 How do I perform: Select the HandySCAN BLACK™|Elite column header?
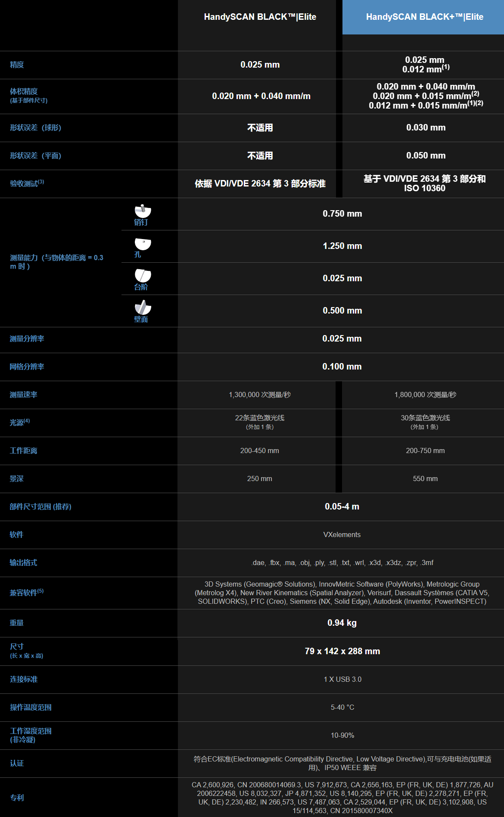click(260, 17)
